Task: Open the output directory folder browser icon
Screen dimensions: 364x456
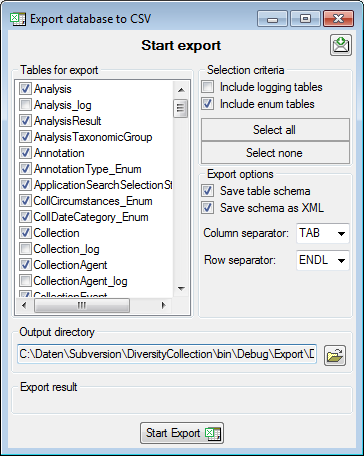Action: [335, 355]
